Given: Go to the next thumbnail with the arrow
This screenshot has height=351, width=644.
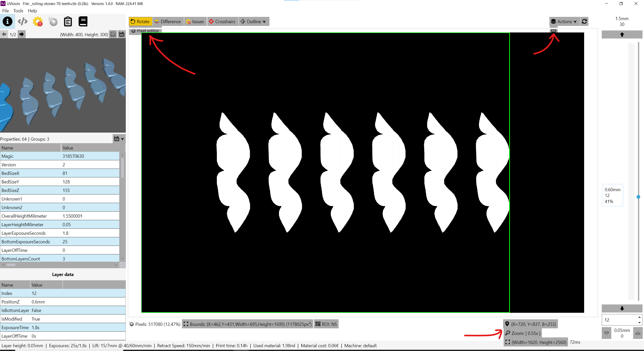Looking at the screenshot, I should coord(22,34).
